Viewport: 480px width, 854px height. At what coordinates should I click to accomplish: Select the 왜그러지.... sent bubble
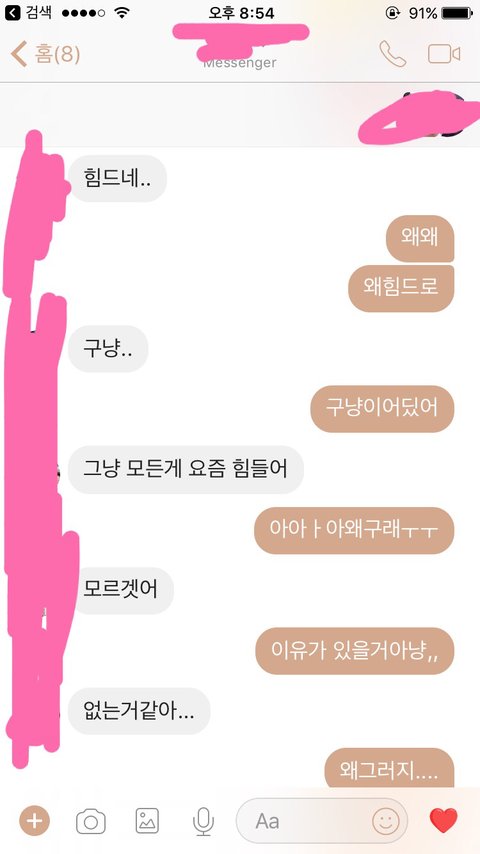[x=389, y=768]
